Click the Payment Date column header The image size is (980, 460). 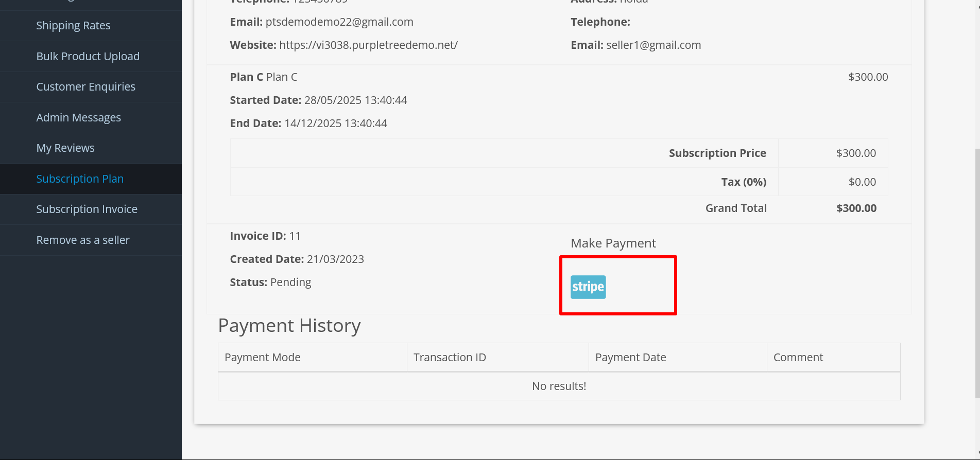click(678, 357)
